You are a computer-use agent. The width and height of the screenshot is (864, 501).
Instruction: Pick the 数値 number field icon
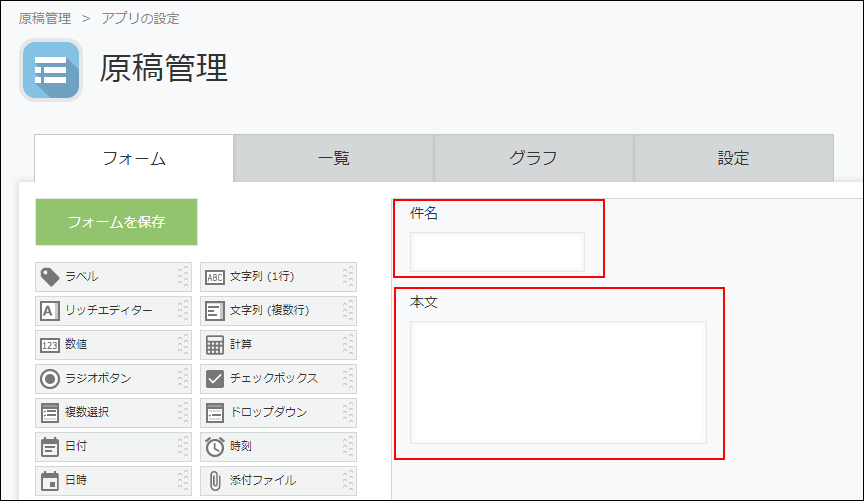(49, 345)
